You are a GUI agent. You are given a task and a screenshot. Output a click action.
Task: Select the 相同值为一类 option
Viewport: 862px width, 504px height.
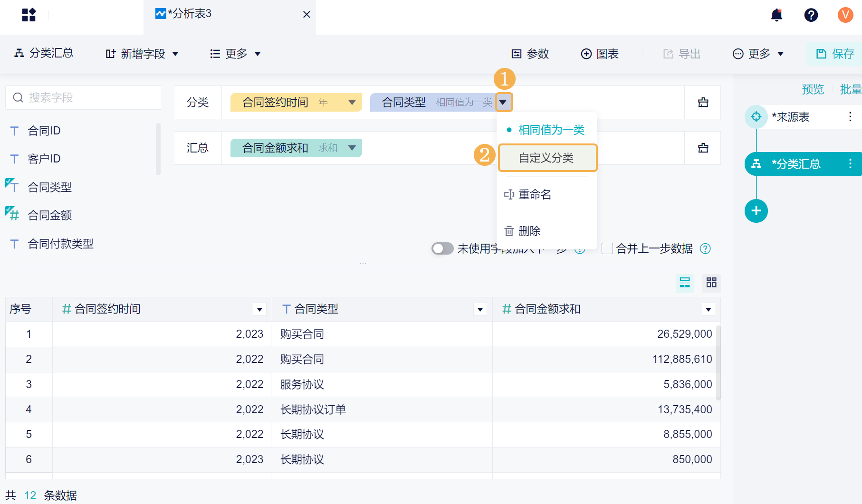coord(551,130)
